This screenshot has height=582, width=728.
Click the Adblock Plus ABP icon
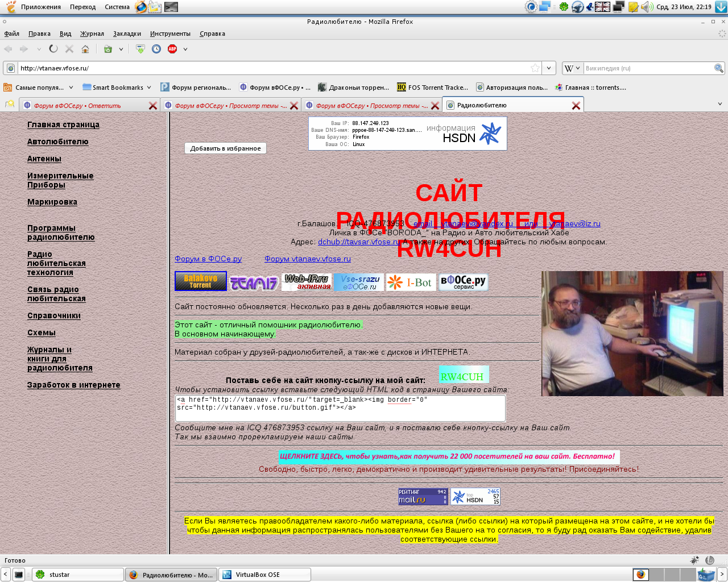[x=172, y=49]
